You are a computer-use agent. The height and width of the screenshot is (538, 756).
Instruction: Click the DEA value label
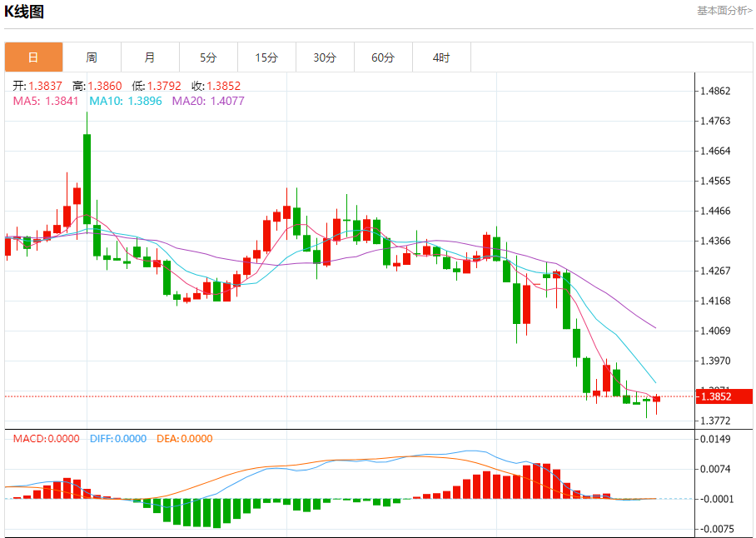pyautogui.click(x=185, y=439)
